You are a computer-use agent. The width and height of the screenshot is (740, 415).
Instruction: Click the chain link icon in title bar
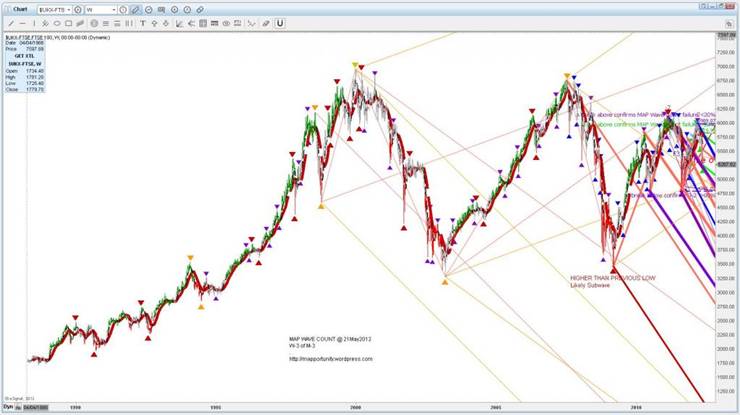pyautogui.click(x=200, y=9)
